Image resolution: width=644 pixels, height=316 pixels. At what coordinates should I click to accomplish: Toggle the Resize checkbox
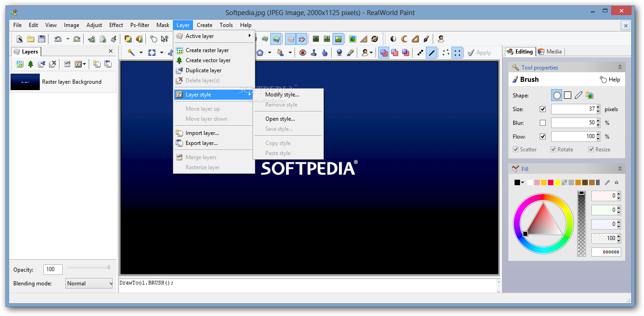pyautogui.click(x=591, y=150)
